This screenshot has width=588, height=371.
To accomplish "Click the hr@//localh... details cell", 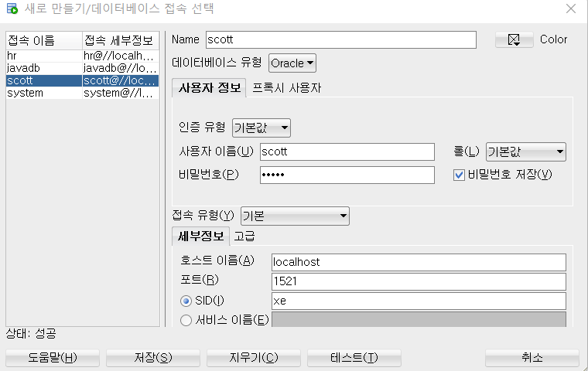I will (121, 56).
